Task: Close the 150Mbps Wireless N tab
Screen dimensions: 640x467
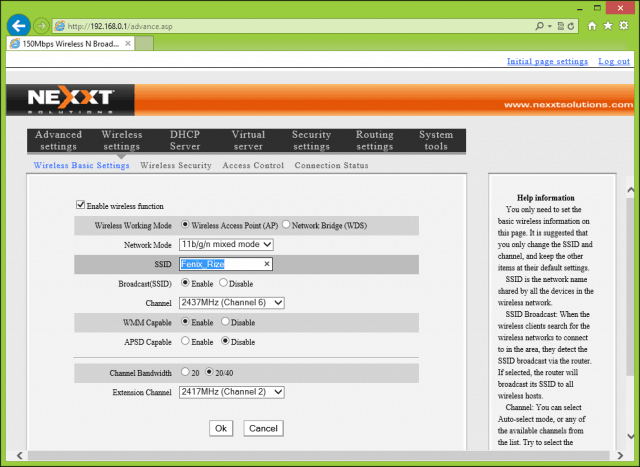Action: pos(128,43)
